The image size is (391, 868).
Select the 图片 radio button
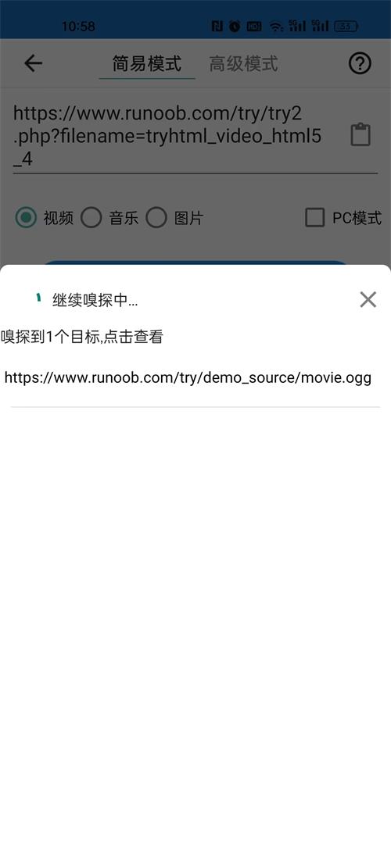(x=156, y=217)
